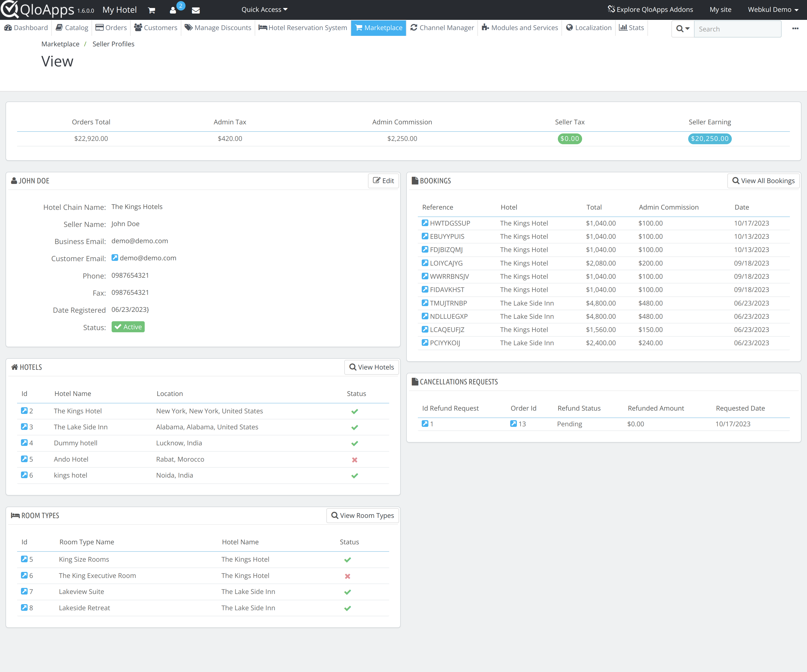Viewport: 807px width, 672px height.
Task: Open the Customers menu
Action: [156, 28]
